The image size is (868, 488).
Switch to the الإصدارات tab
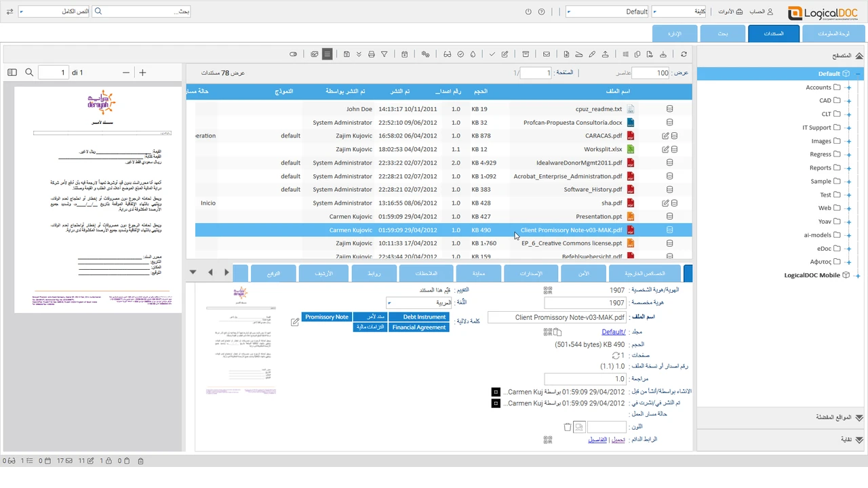tap(531, 273)
